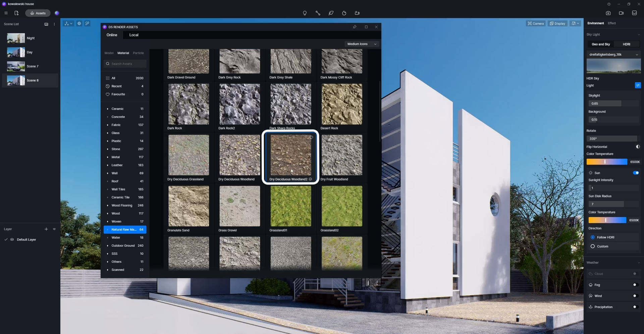Screen dimensions: 644x334
Task: Open the dreifaltigkeitsberg_16k HDRI dropdown
Action: coord(613,55)
